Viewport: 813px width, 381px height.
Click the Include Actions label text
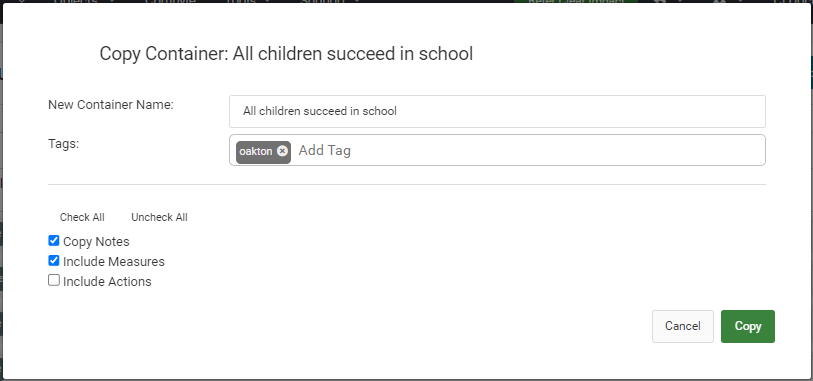(x=107, y=281)
